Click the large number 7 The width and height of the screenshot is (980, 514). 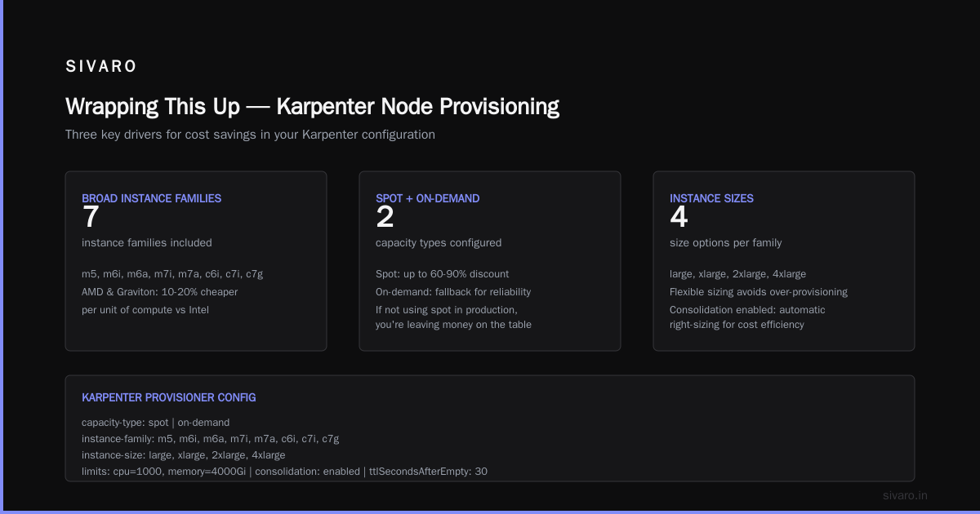point(91,217)
